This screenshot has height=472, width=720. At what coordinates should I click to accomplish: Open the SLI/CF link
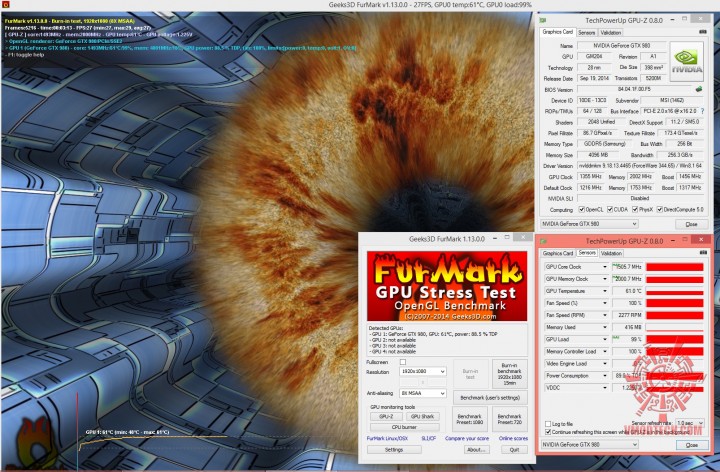coord(428,438)
